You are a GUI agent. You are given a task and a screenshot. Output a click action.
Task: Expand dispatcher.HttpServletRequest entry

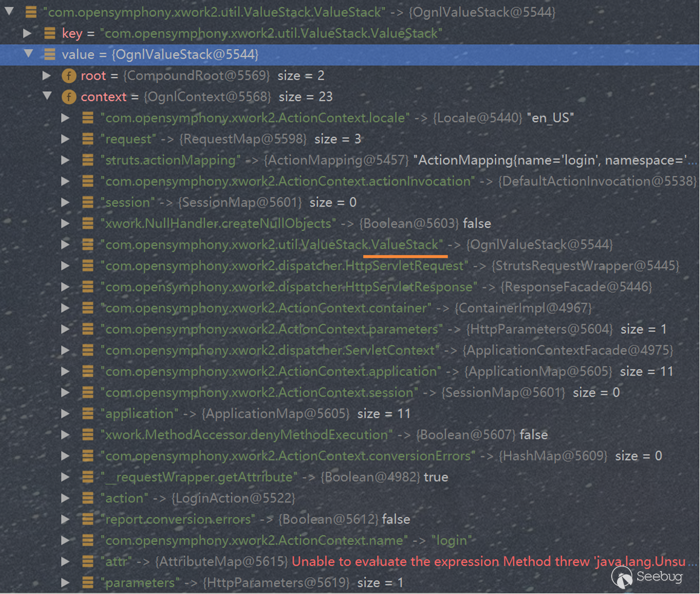coord(65,266)
